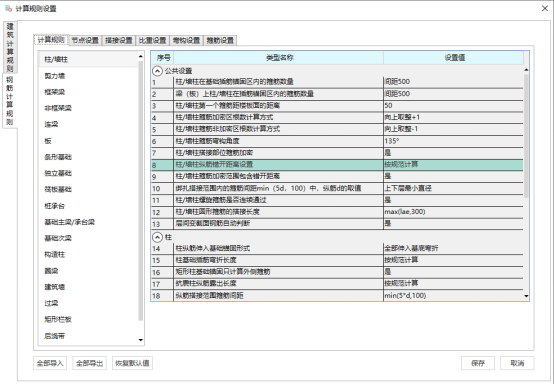This screenshot has height=385, width=554.
Task: Select row 16 矩形柱基础锚固只计算外侧箍筋
Action: (x=337, y=272)
